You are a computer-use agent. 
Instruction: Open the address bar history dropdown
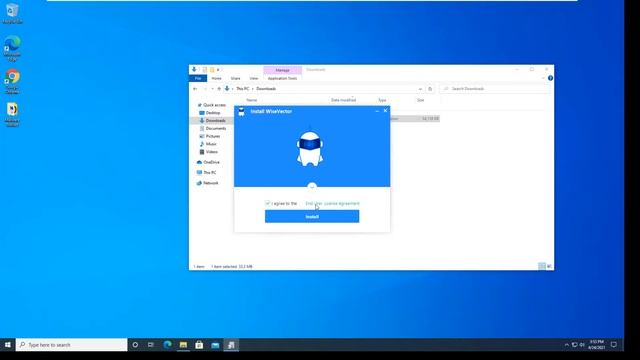(420, 89)
